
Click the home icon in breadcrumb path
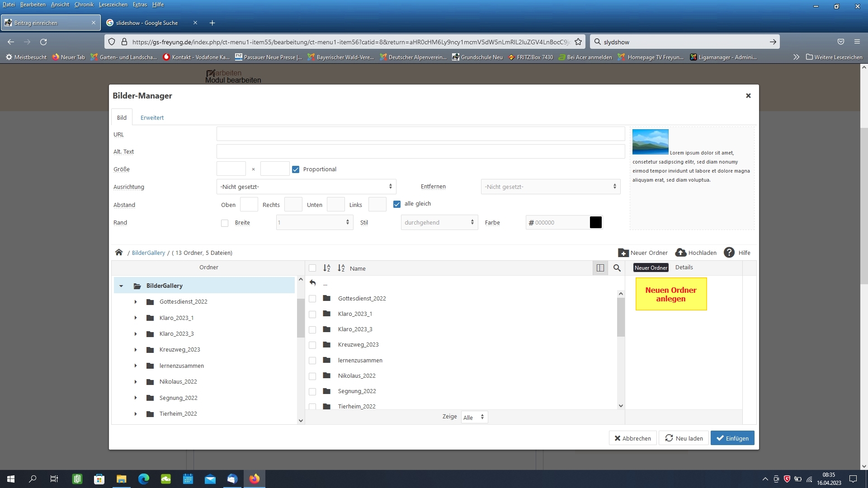click(119, 252)
